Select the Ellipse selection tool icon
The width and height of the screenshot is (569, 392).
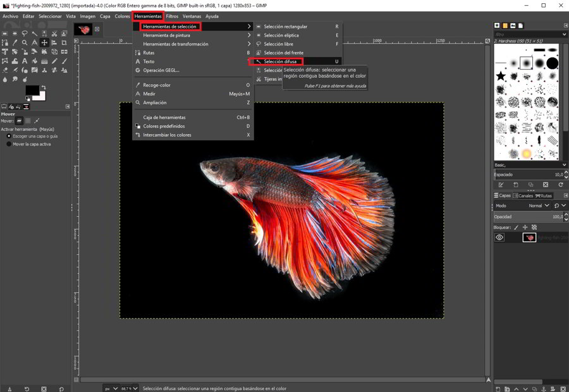point(14,34)
